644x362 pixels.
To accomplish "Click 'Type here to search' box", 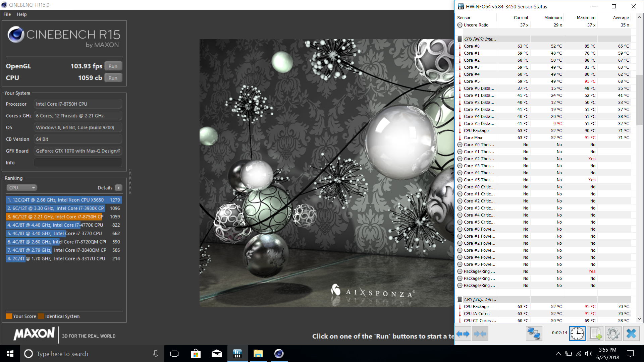I will (x=92, y=354).
